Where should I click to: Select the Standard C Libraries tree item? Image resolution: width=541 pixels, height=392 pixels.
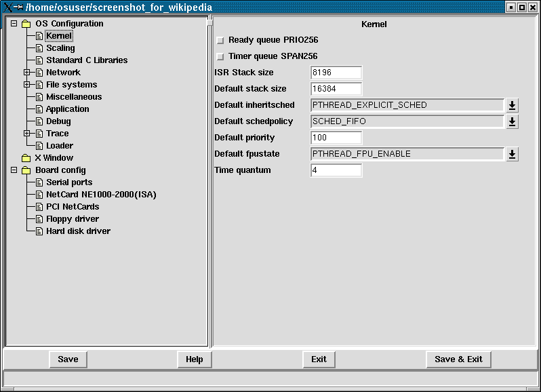pos(86,60)
